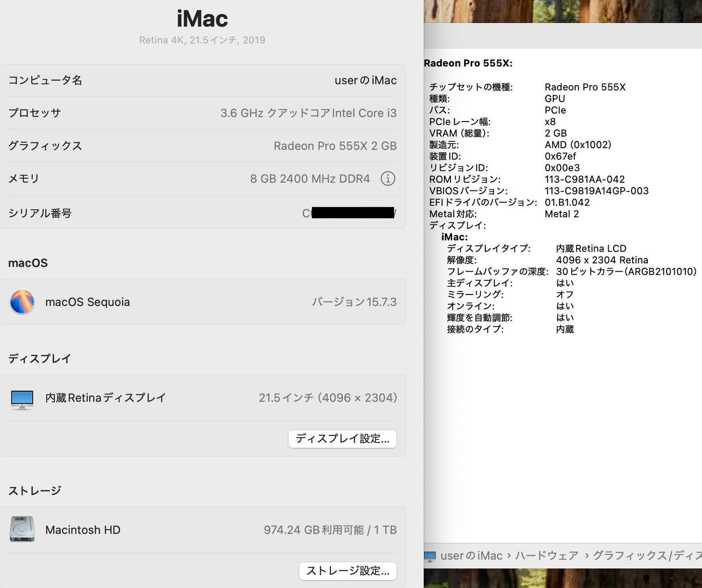This screenshot has width=702, height=588.
Task: Click 'Macintosh HD' name text
Action: click(83, 530)
